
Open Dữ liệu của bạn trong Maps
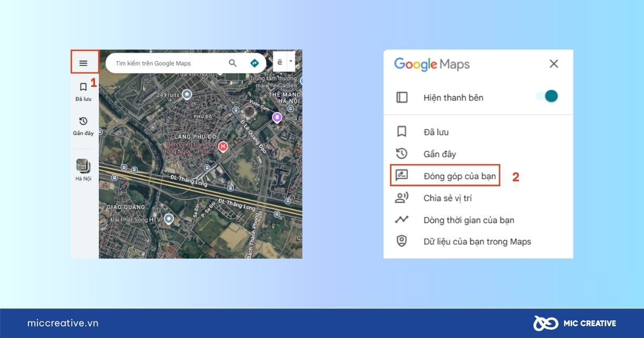[478, 241]
